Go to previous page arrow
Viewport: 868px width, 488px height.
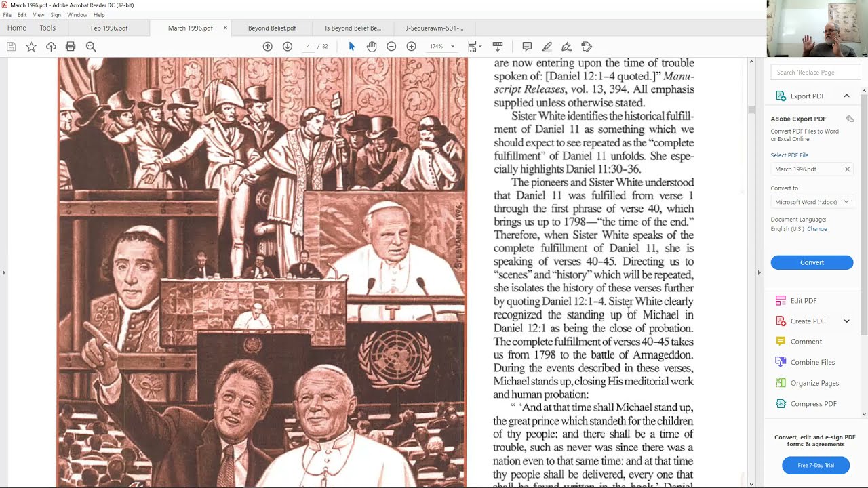point(267,47)
